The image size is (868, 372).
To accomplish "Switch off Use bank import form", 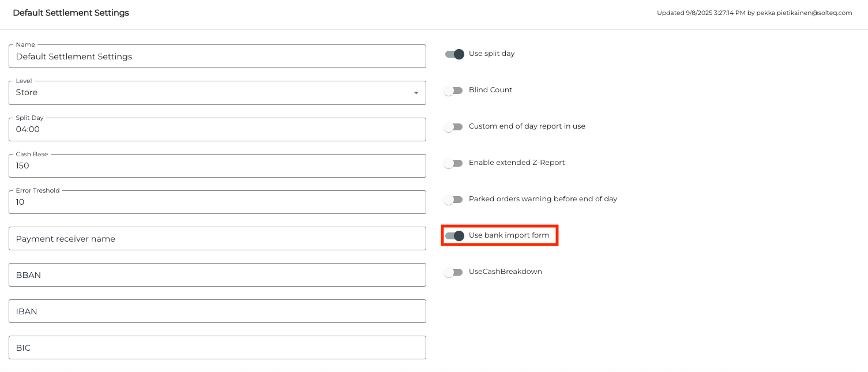I will [x=454, y=236].
